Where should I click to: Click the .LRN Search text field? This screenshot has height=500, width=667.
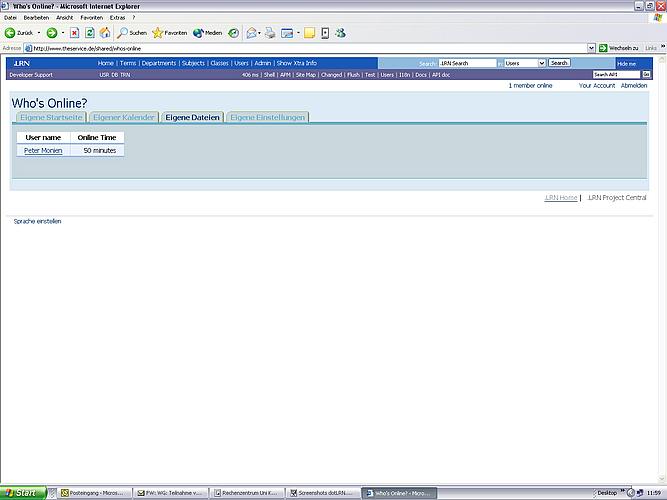tap(467, 63)
